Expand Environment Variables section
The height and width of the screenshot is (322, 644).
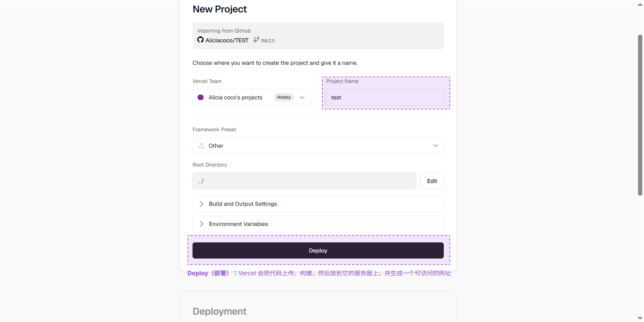click(318, 224)
